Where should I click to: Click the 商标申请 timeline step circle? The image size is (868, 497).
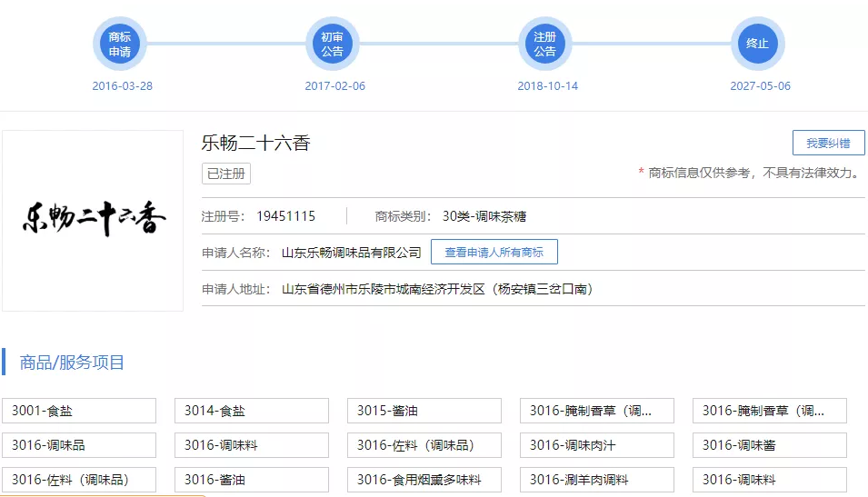[120, 44]
